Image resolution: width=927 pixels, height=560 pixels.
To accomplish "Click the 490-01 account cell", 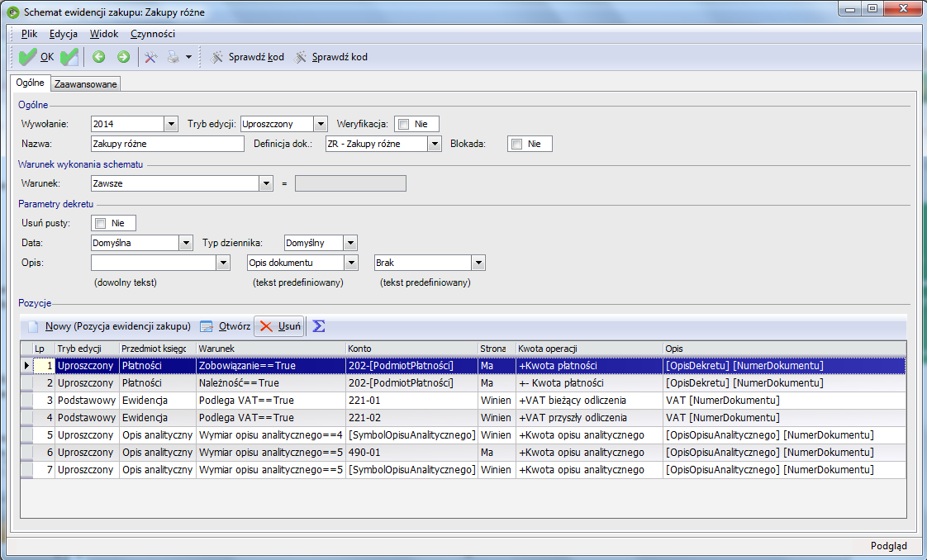I will (x=411, y=453).
